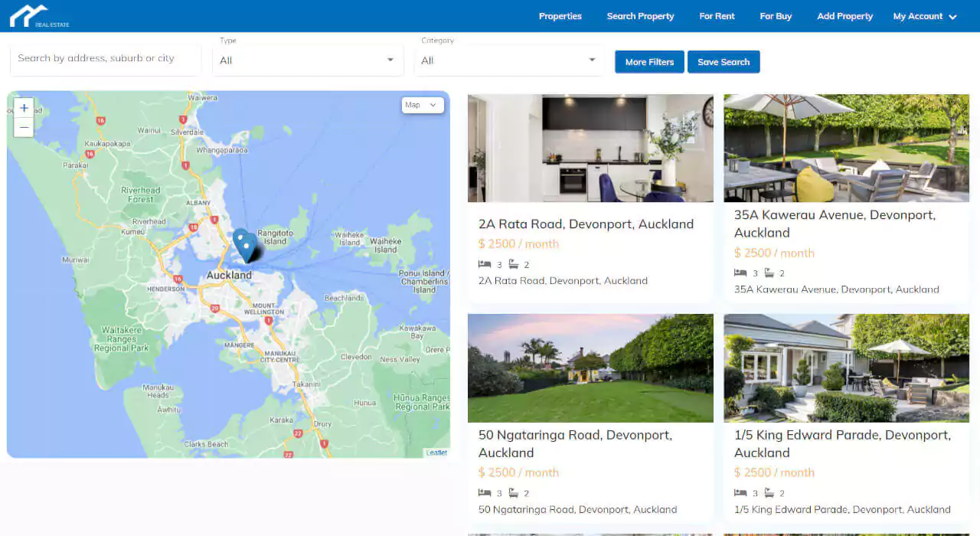Open the 1/5 King Edward Parade listing title
The width and height of the screenshot is (980, 536).
click(x=843, y=443)
